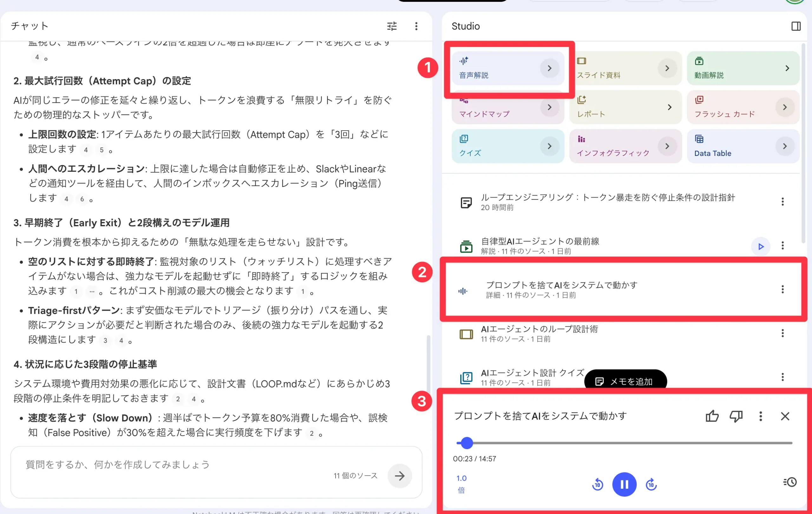Expand フラッシュ カード chevron arrow
Screen dimensions: 812x514
[x=785, y=107]
